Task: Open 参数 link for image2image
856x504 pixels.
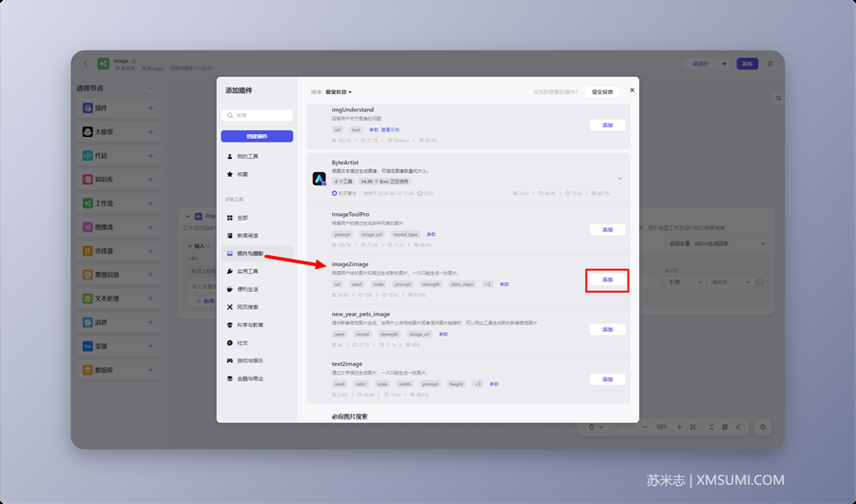Action: (x=504, y=284)
